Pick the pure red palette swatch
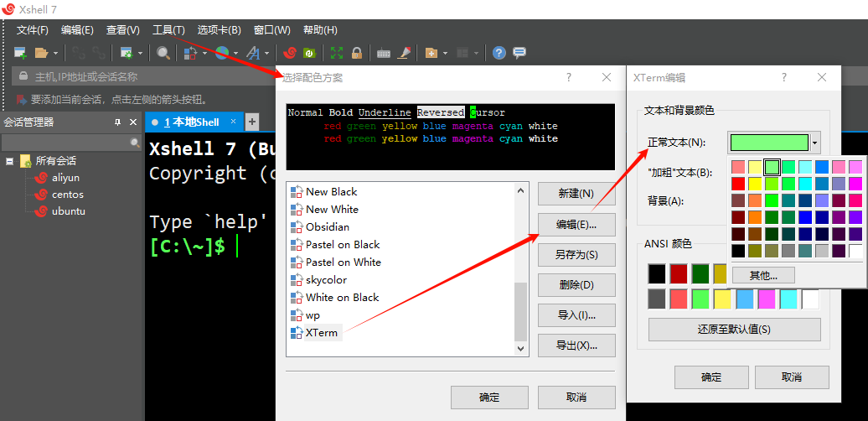868x421 pixels. 738,184
